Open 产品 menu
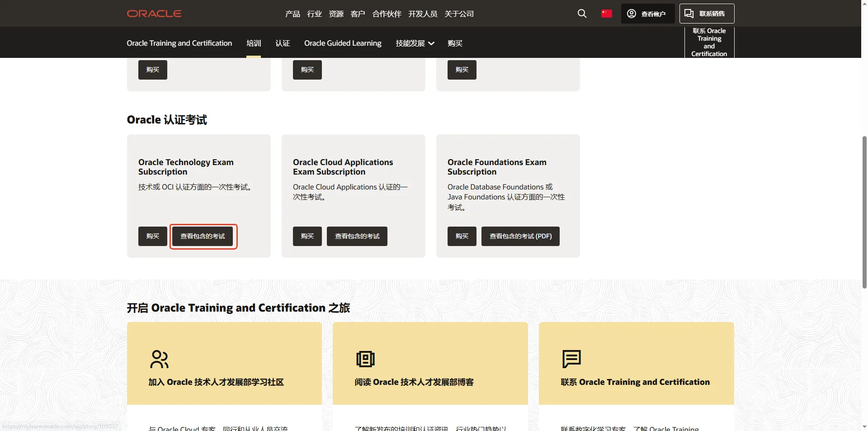This screenshot has width=868, height=431. point(292,14)
